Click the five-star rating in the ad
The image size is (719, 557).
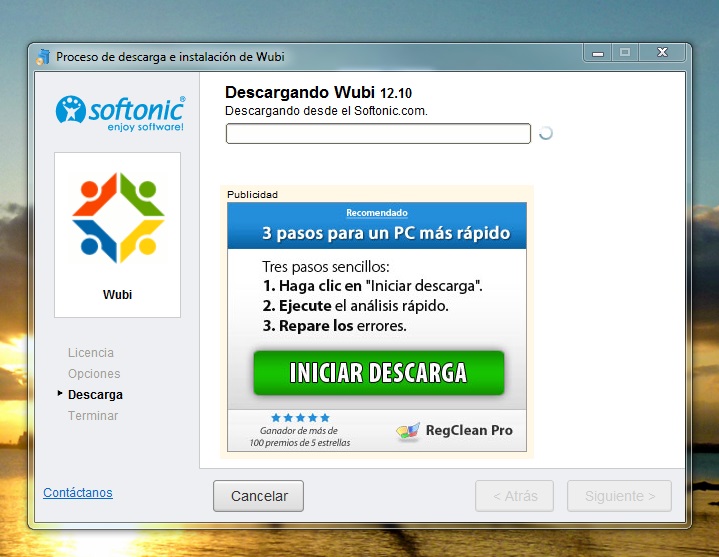pos(300,418)
